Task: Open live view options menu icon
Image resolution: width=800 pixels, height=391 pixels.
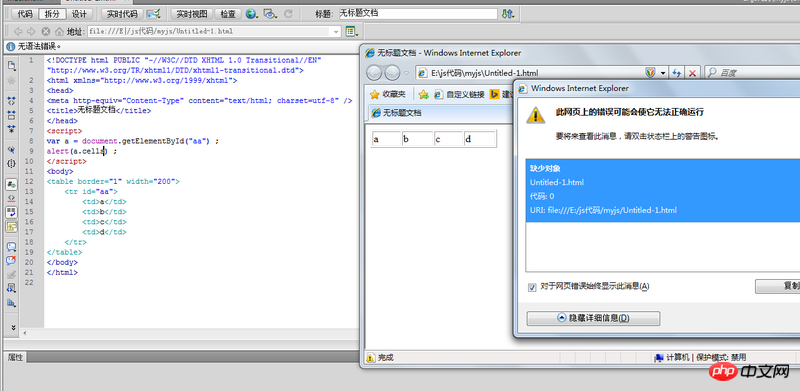Action: (x=352, y=32)
